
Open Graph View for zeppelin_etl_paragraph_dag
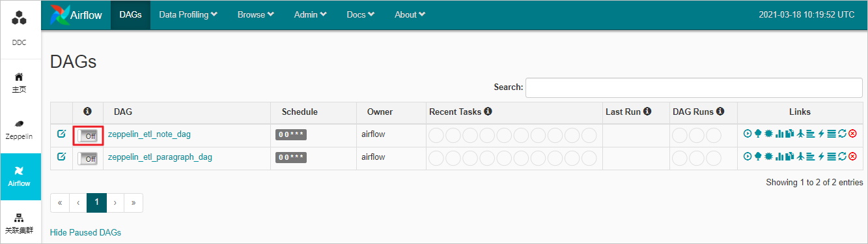(768, 156)
